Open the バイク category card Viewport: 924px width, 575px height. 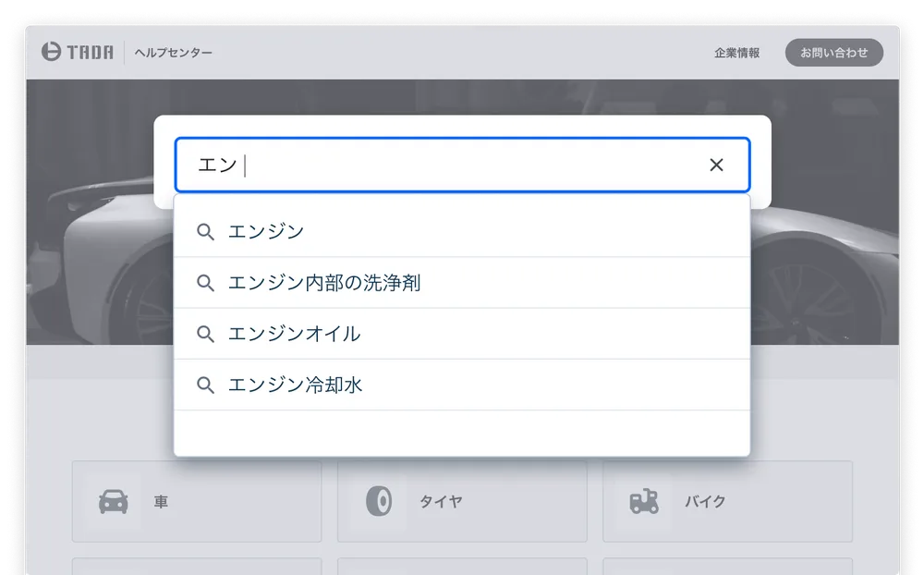727,501
